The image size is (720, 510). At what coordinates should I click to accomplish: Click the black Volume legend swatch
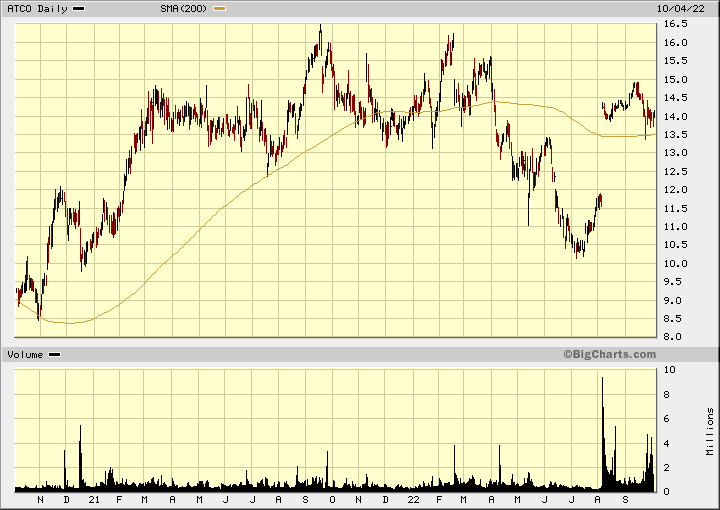tap(55, 355)
